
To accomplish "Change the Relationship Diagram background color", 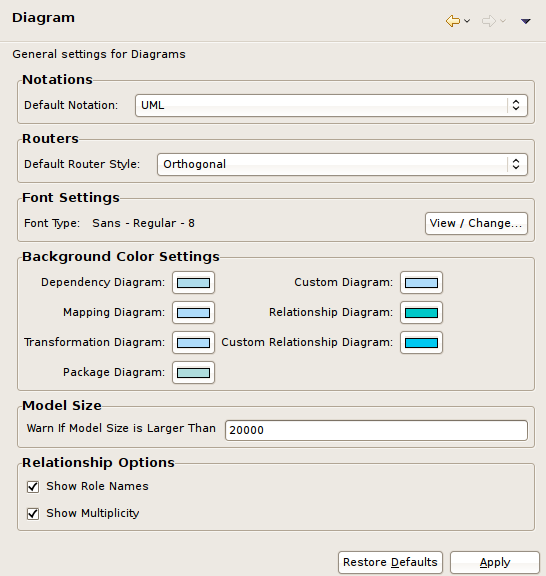I will (421, 313).
